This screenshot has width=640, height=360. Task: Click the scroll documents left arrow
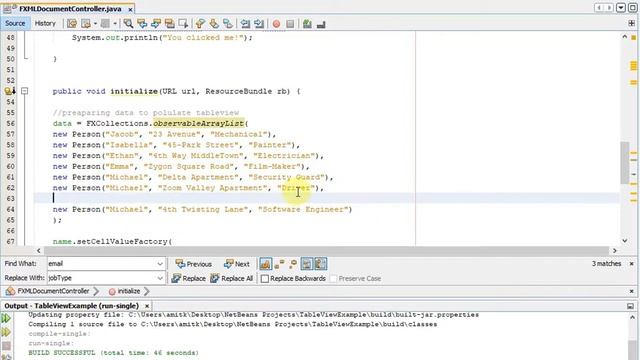(599, 8)
